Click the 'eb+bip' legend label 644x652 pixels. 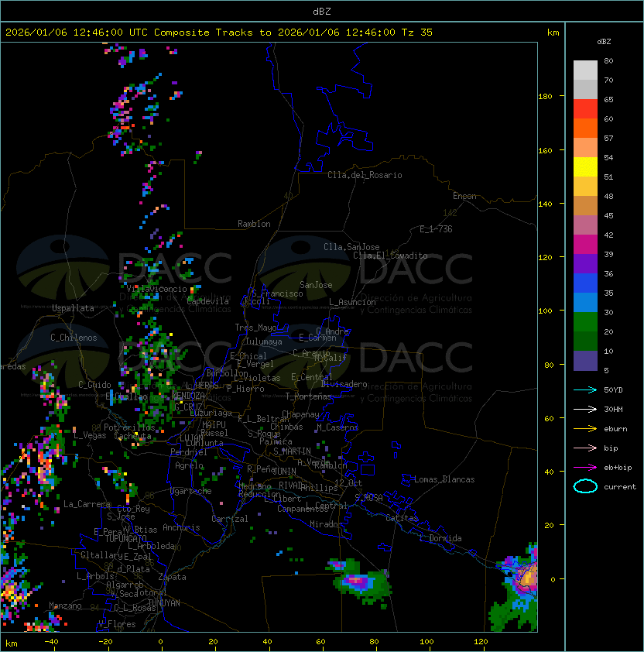(618, 468)
